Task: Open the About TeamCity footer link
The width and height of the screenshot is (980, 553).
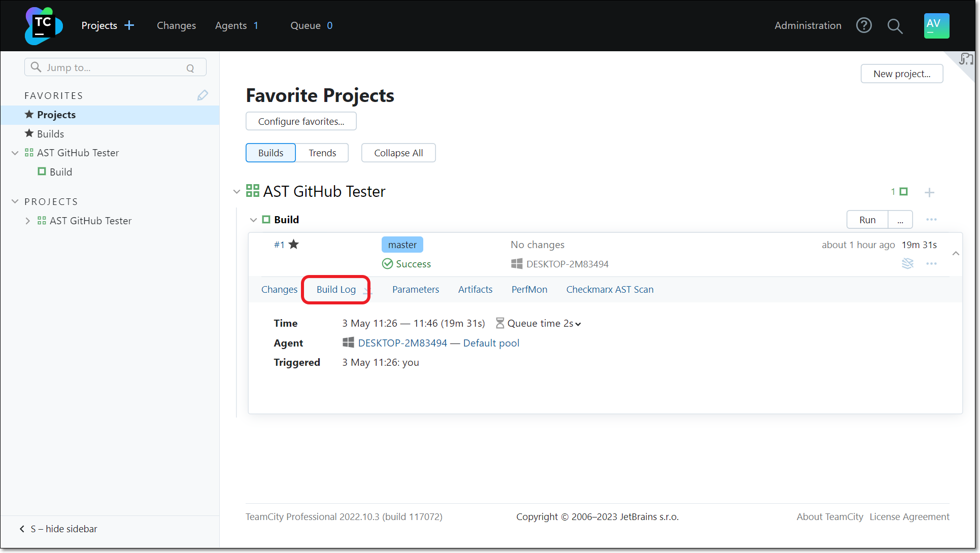Action: pos(830,516)
